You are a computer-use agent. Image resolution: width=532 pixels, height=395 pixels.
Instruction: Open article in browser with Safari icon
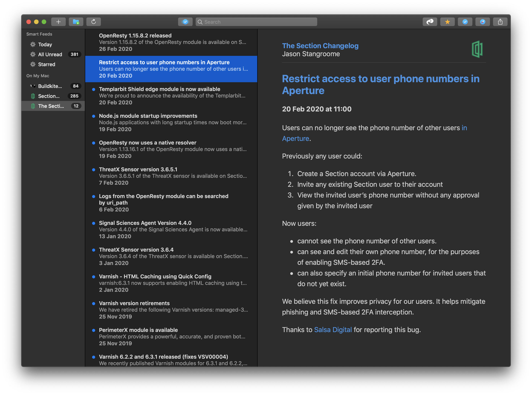tap(483, 22)
